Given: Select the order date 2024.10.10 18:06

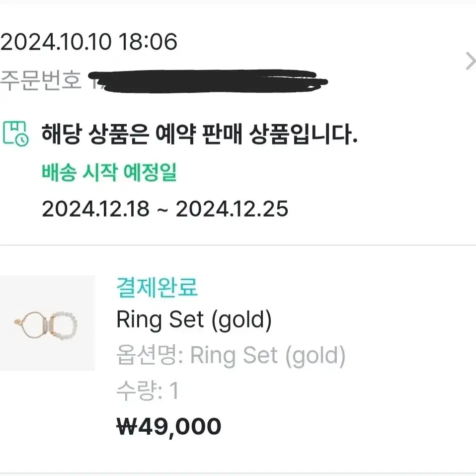Looking at the screenshot, I should (89, 42).
